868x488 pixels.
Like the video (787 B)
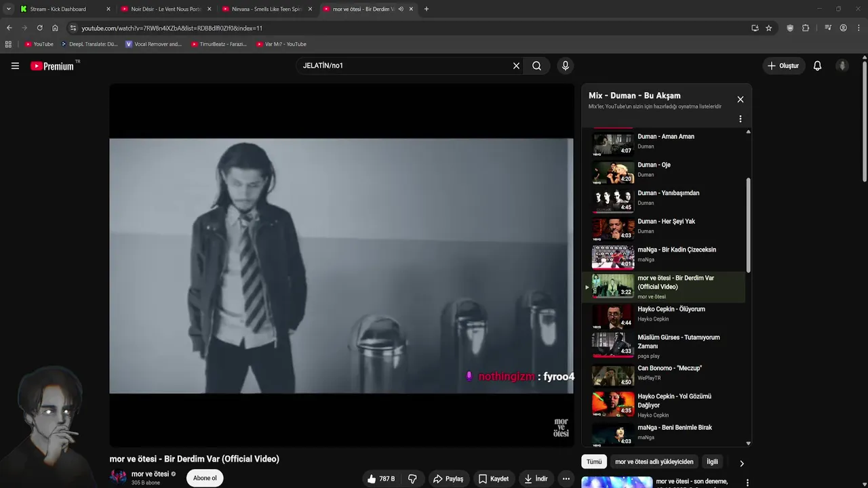point(381,479)
